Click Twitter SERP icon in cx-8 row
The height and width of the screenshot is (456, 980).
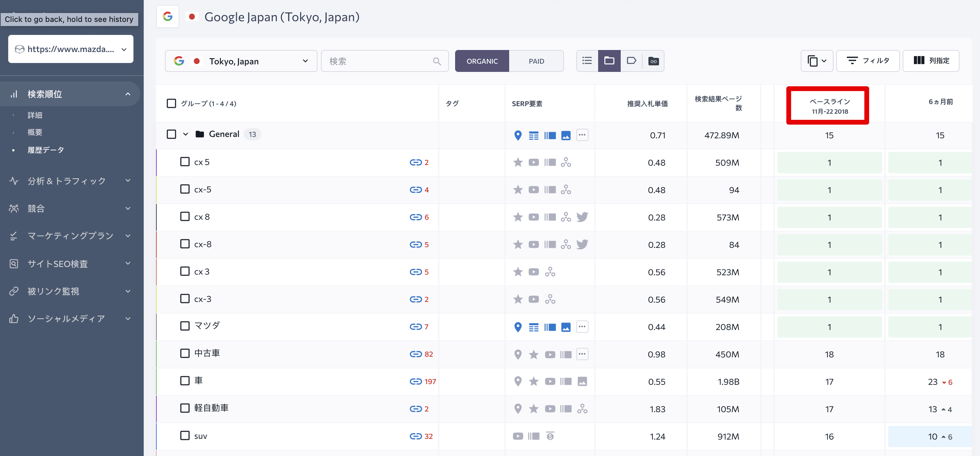(x=582, y=245)
